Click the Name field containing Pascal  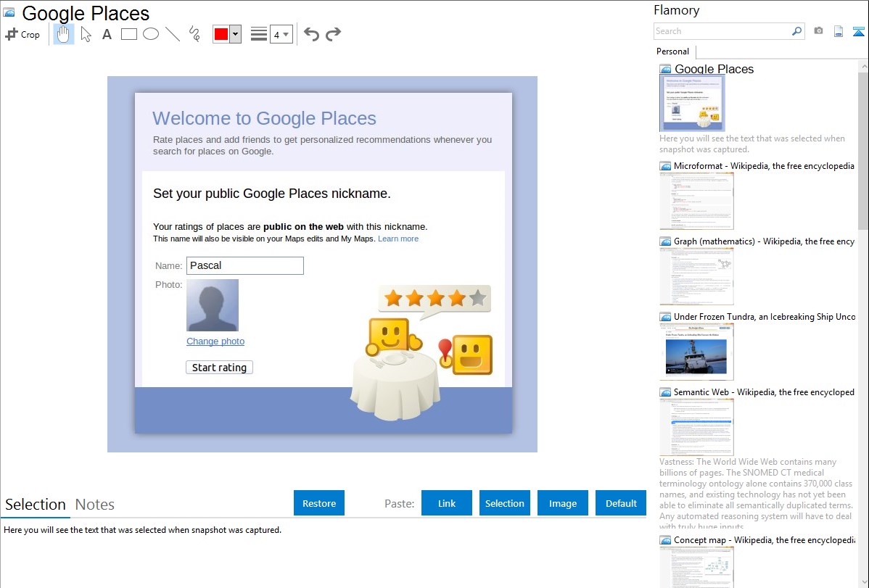[245, 265]
